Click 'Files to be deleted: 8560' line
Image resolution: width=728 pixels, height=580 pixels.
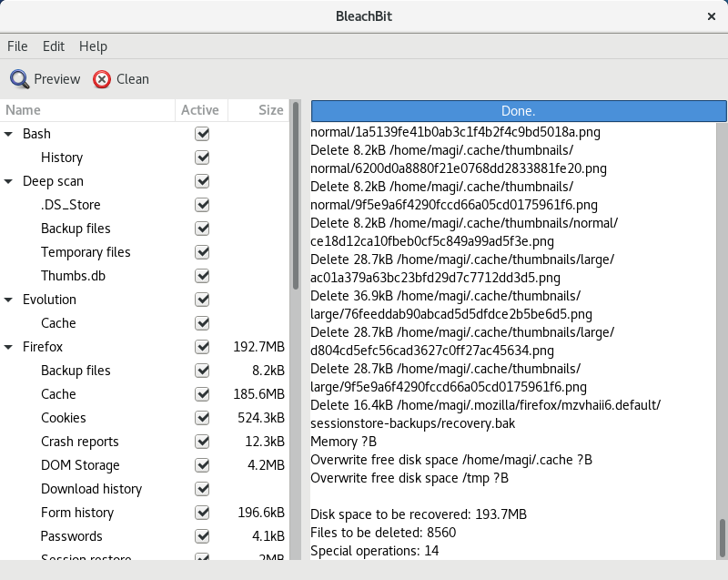[x=383, y=533]
